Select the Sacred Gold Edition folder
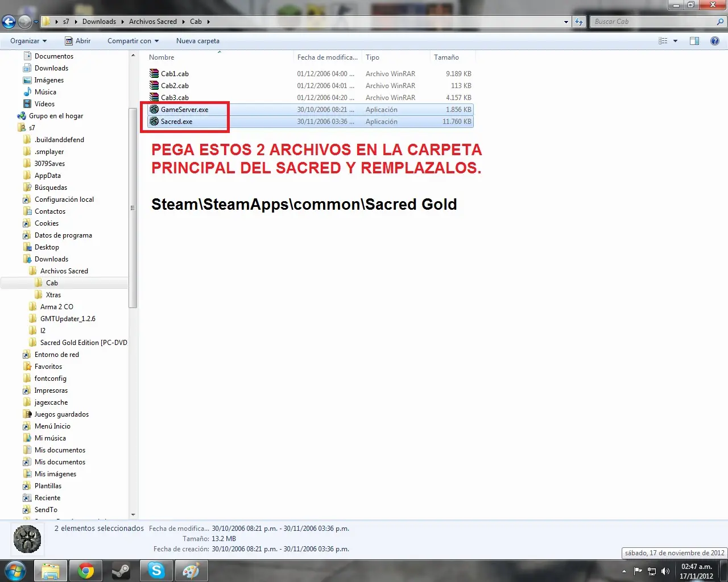This screenshot has height=582, width=728. click(x=84, y=343)
